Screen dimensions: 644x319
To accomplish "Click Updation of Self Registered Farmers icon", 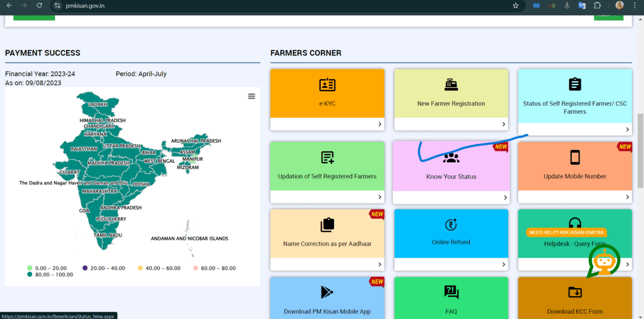I will [327, 157].
